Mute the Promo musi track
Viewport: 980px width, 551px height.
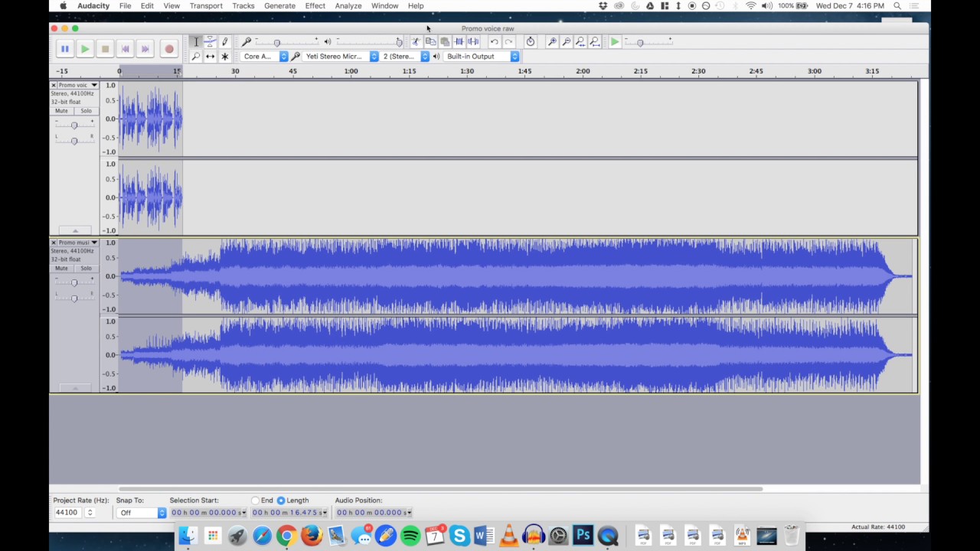[x=62, y=269]
